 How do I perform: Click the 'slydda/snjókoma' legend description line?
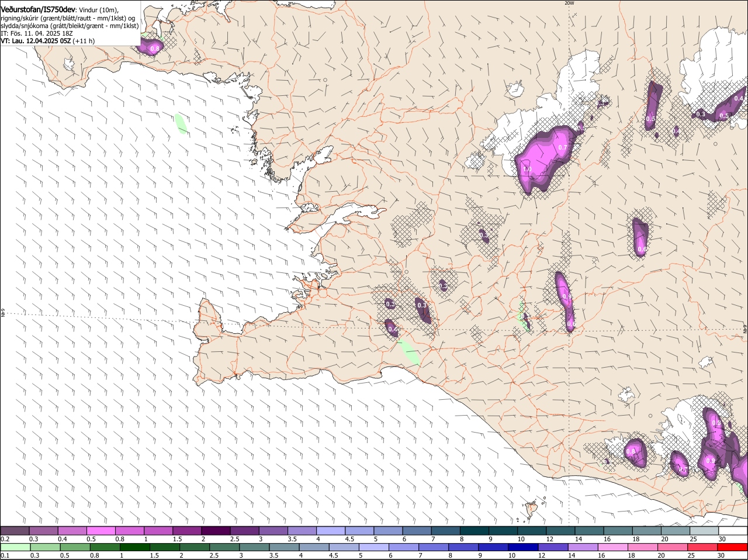[70, 26]
